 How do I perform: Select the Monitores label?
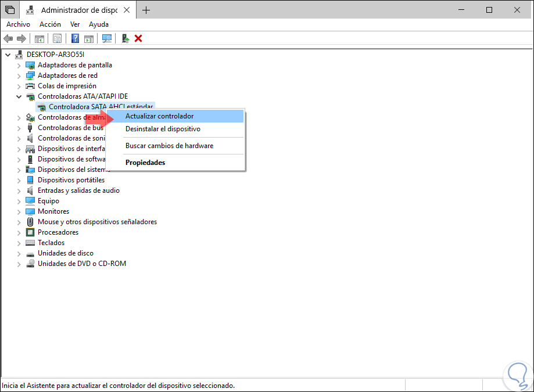click(53, 211)
